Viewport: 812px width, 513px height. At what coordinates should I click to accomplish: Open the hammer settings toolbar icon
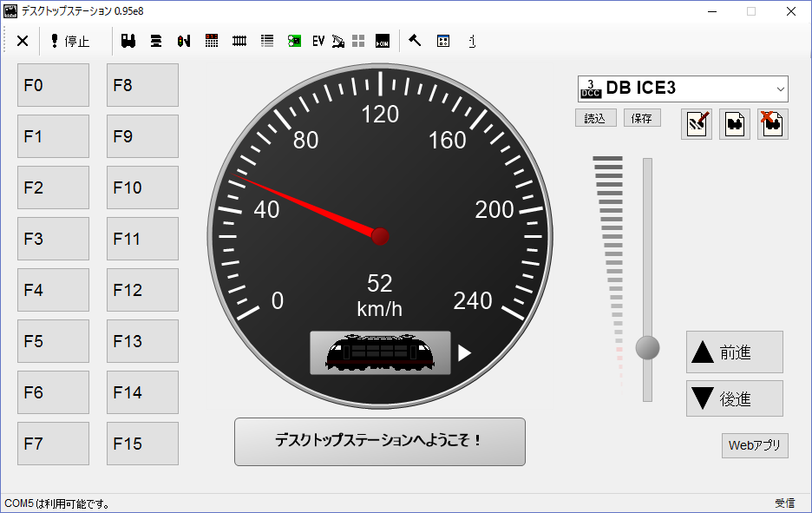pyautogui.click(x=415, y=41)
